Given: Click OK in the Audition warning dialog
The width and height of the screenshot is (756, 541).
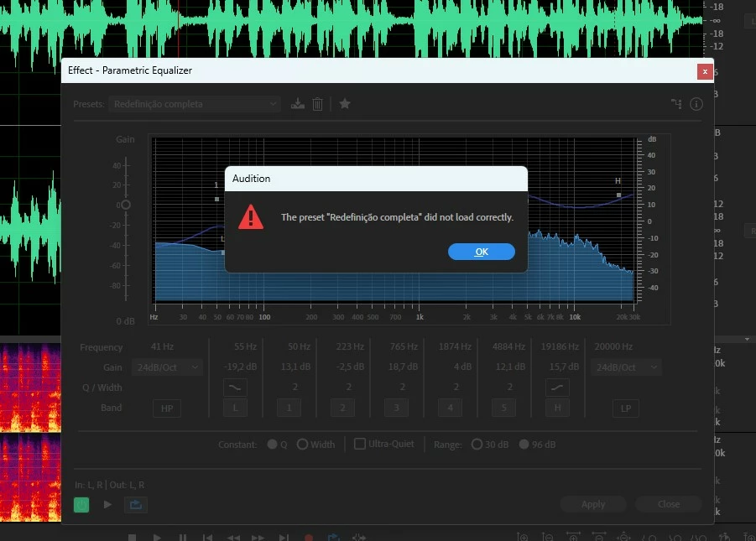Looking at the screenshot, I should 481,252.
